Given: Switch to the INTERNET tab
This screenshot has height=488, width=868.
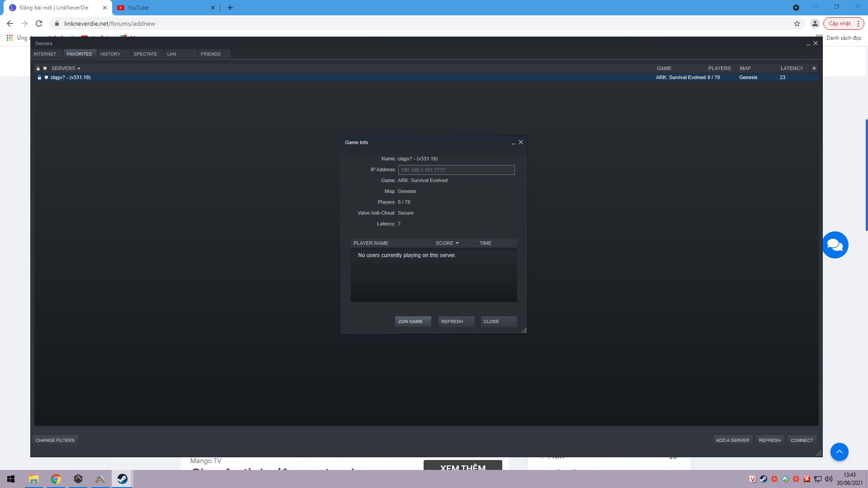Looking at the screenshot, I should [45, 54].
